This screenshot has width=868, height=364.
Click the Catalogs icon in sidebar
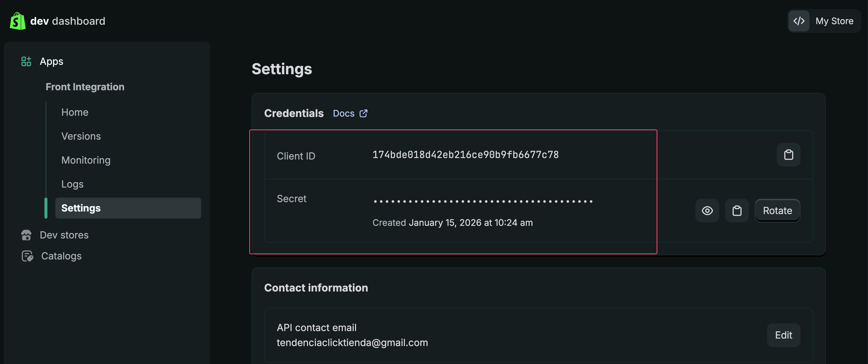(x=27, y=256)
